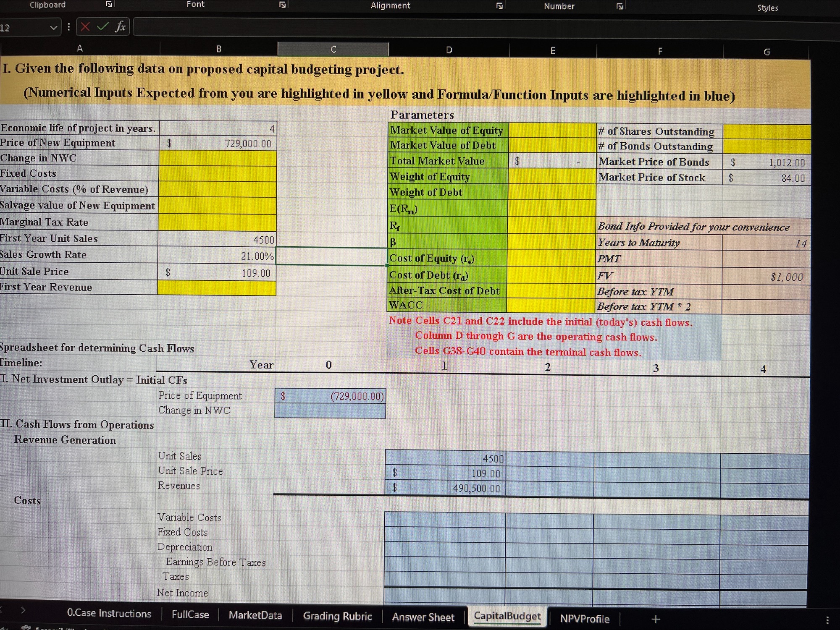Go to the Answer Sheet tab
840x630 pixels.
click(x=423, y=617)
